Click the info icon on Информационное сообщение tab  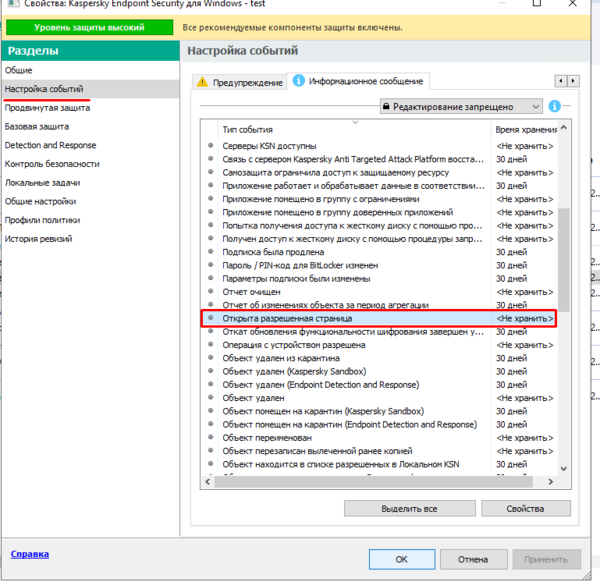coord(298,81)
